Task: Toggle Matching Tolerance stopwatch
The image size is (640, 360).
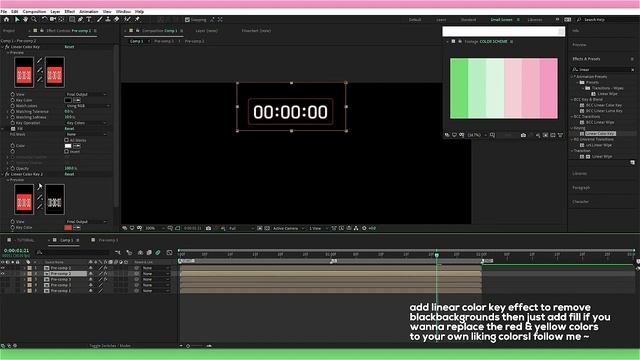Action: 13,111
